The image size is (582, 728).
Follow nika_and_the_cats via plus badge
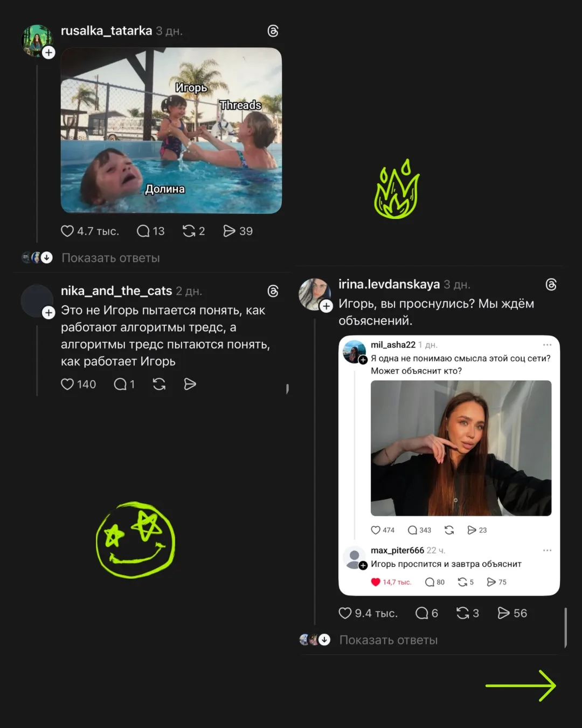pos(48,313)
